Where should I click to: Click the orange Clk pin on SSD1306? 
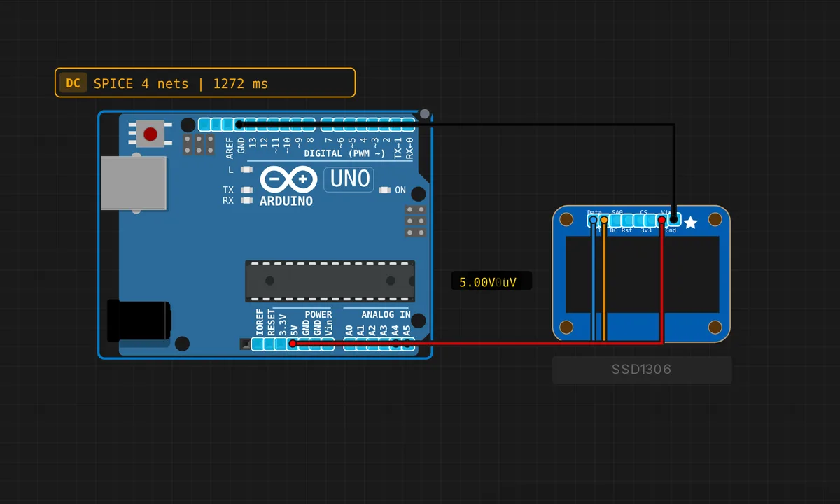click(x=604, y=220)
